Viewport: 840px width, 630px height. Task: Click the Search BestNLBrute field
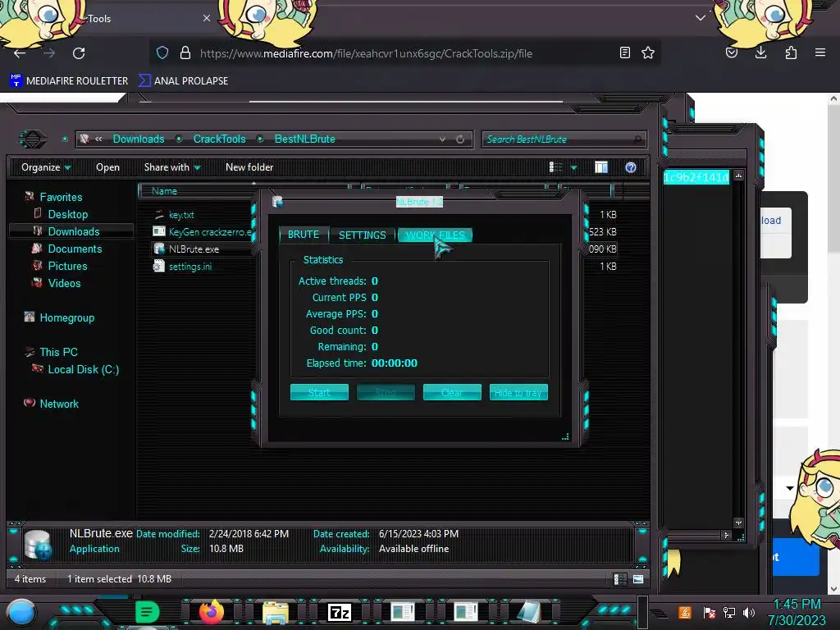[x=564, y=139]
